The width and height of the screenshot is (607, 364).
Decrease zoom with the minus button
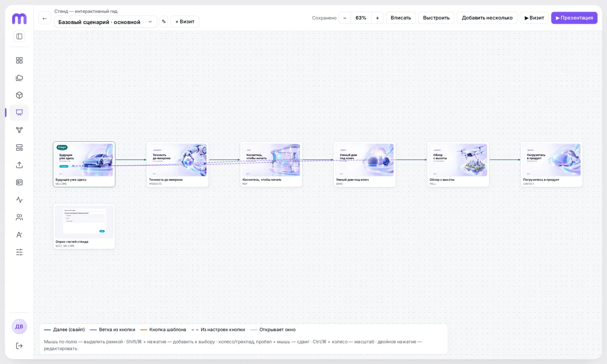coord(345,18)
